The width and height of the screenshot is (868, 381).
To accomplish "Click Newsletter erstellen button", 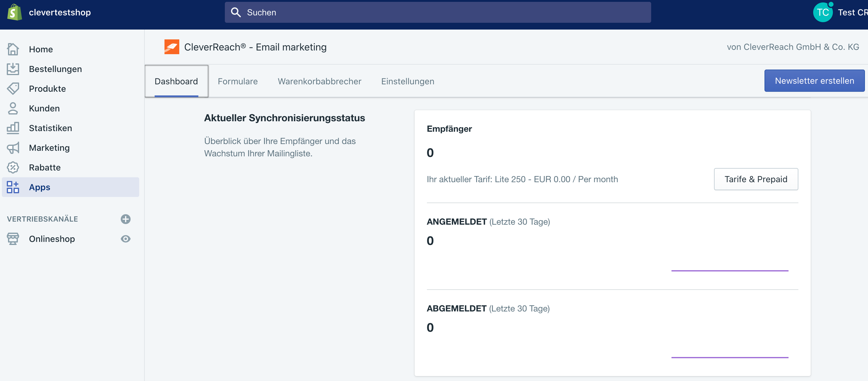I will (x=814, y=81).
